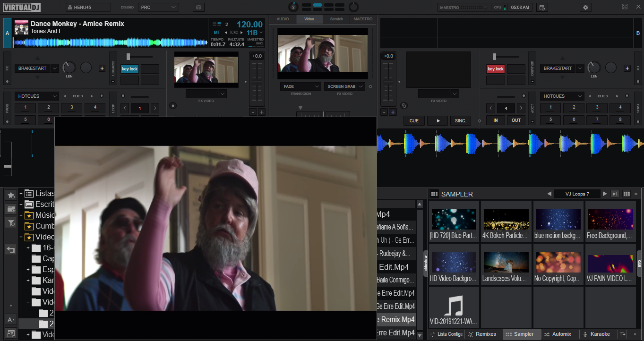Click the right deck pitch slider handle
This screenshot has height=341, width=644.
click(x=387, y=82)
